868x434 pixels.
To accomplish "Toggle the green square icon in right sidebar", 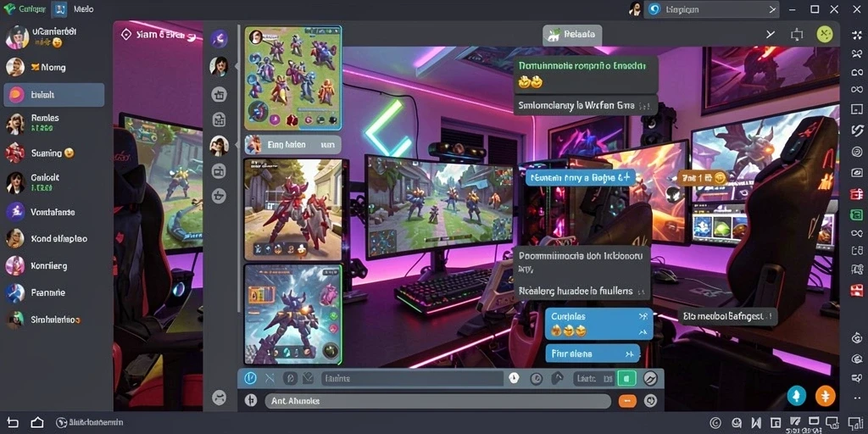I will click(x=857, y=214).
